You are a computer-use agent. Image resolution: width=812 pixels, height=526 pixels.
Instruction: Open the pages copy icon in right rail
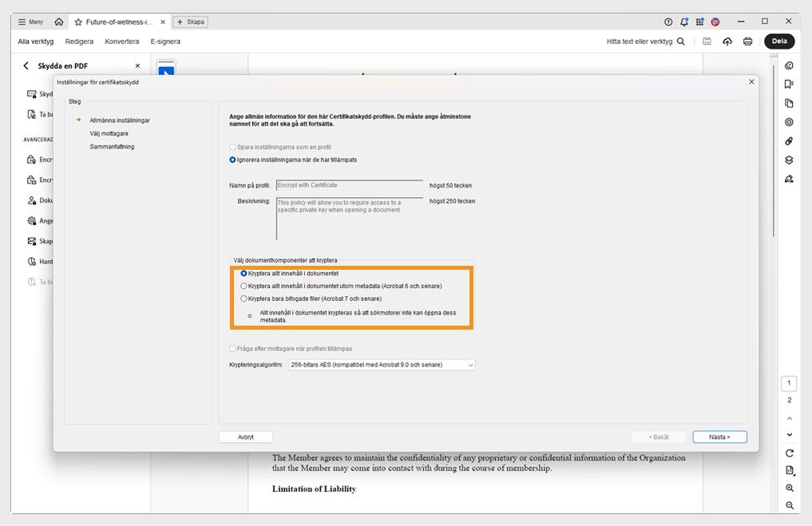pos(789,103)
